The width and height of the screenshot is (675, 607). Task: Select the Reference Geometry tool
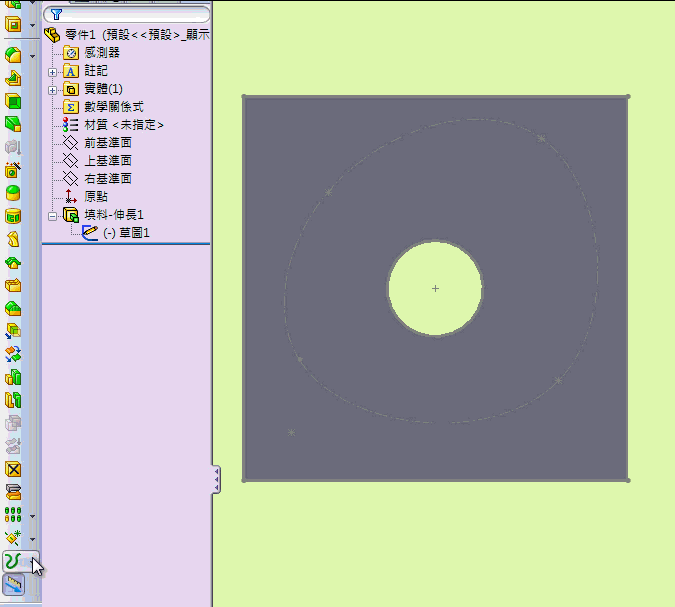tap(13, 538)
